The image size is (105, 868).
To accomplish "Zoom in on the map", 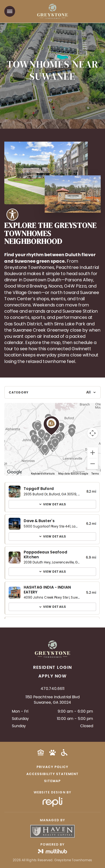I will pos(93,453).
